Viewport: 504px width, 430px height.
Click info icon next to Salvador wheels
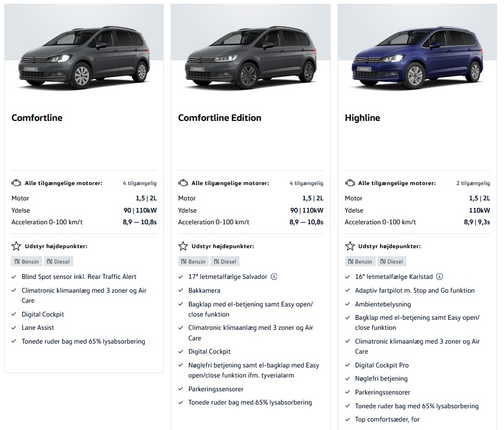click(274, 277)
